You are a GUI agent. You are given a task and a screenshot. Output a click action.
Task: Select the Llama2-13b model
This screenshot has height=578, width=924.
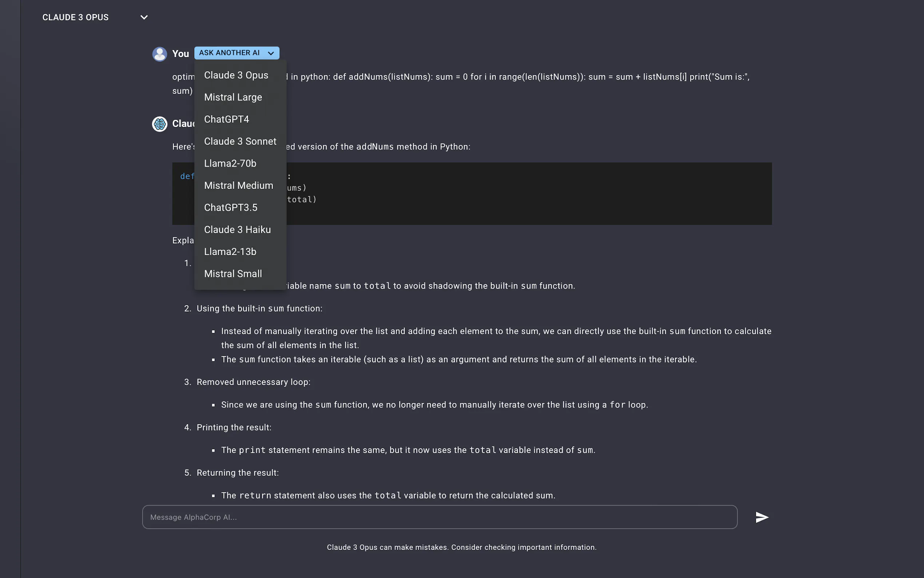coord(230,252)
